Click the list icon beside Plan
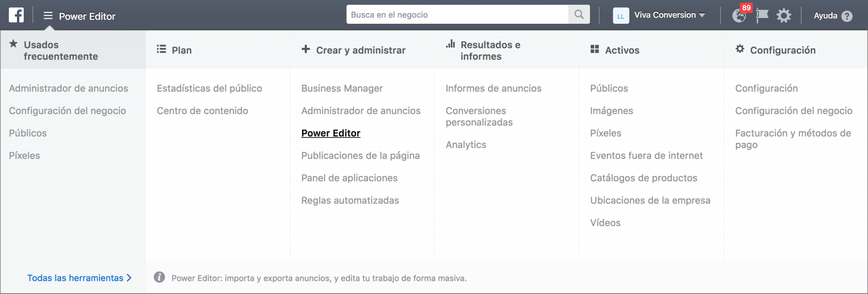868x294 pixels. (161, 49)
